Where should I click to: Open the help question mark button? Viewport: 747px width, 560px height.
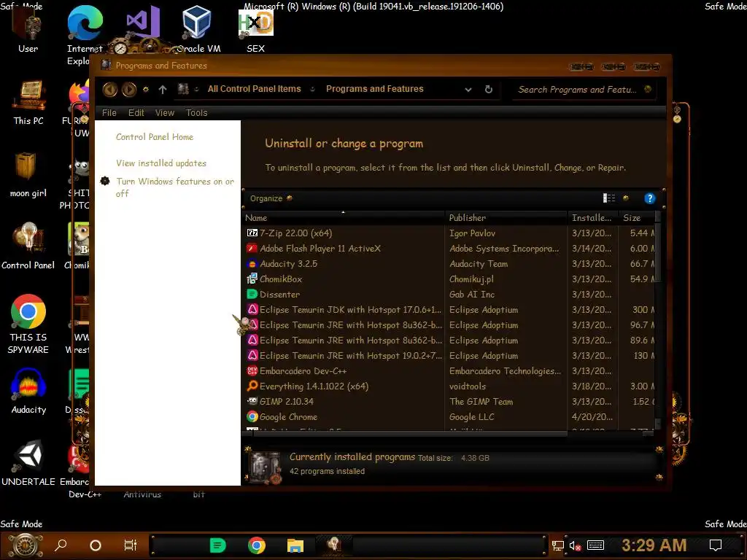pos(649,198)
